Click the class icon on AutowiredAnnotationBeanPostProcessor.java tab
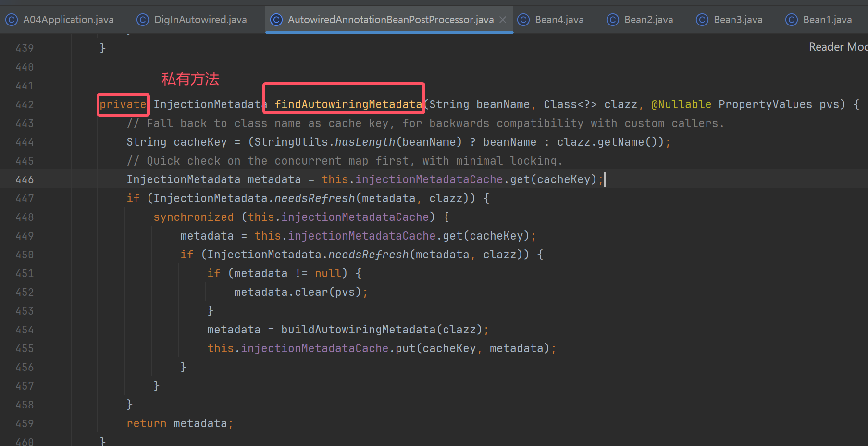This screenshot has height=446, width=868. [x=276, y=20]
